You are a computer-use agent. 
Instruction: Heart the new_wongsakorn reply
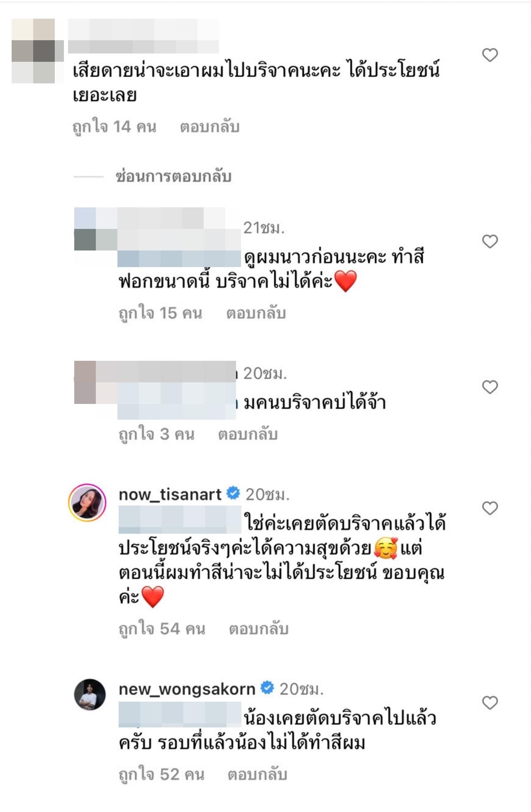tap(490, 703)
